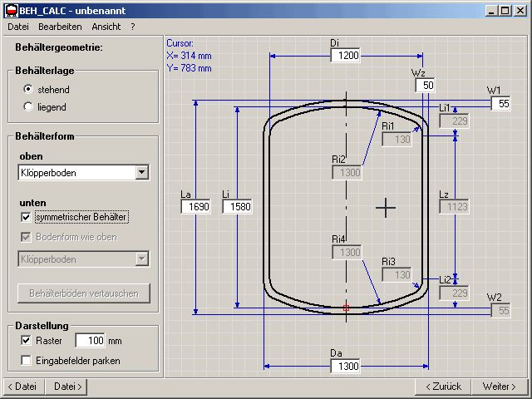532x399 pixels.
Task: Click the 'Weiter >' button
Action: 500,387
